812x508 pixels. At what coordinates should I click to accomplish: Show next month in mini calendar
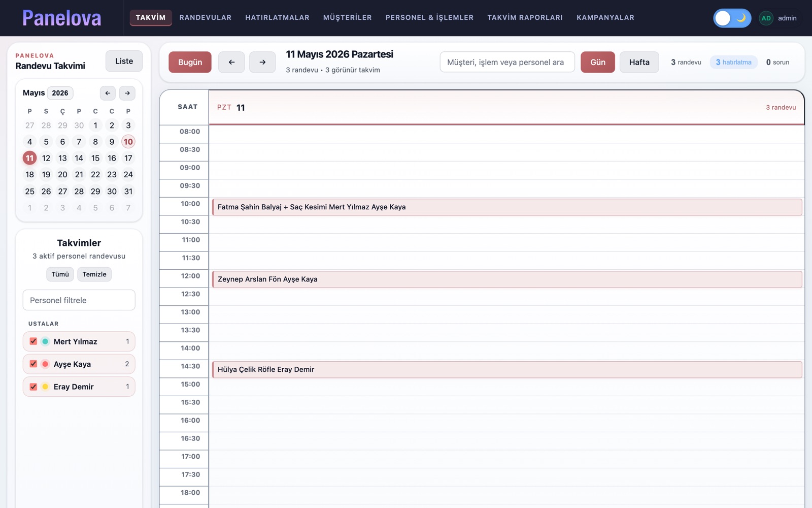(127, 93)
